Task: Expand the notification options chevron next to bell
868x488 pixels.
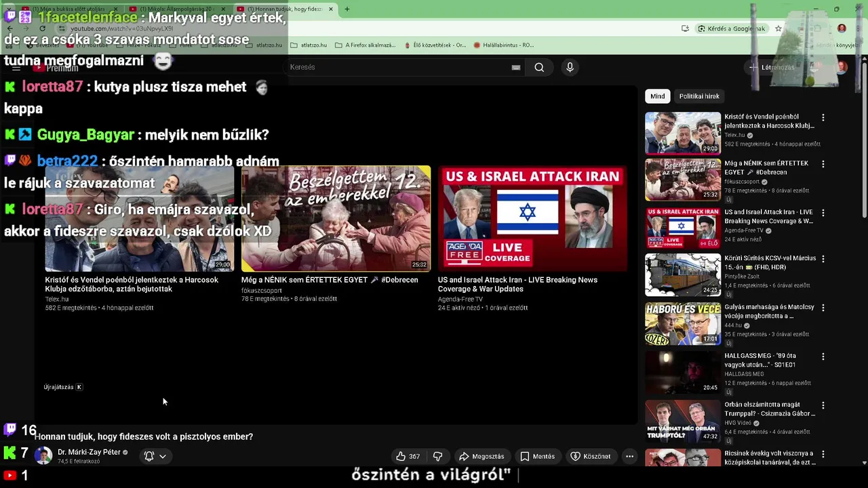Action: click(163, 456)
